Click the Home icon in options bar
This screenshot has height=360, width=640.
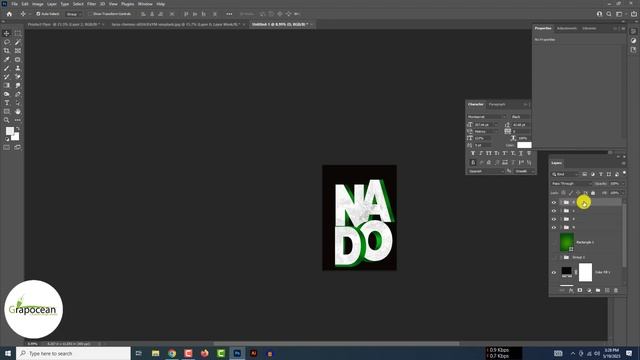pyautogui.click(x=9, y=14)
